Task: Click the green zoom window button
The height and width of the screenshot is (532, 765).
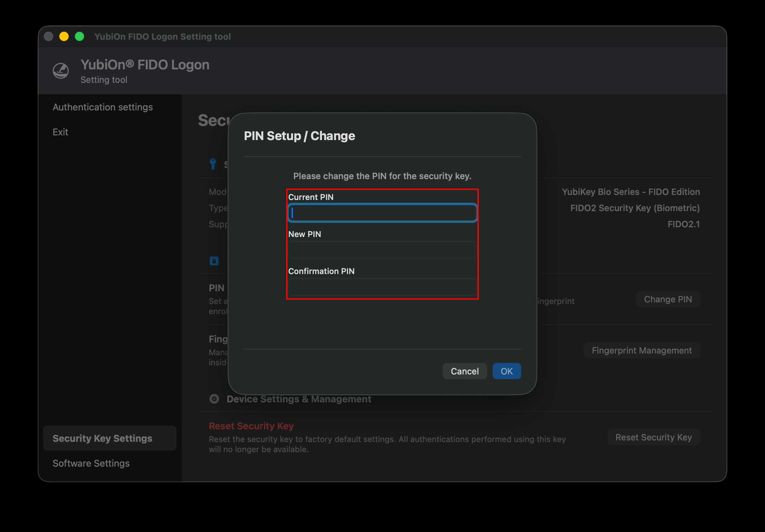Action: [79, 36]
